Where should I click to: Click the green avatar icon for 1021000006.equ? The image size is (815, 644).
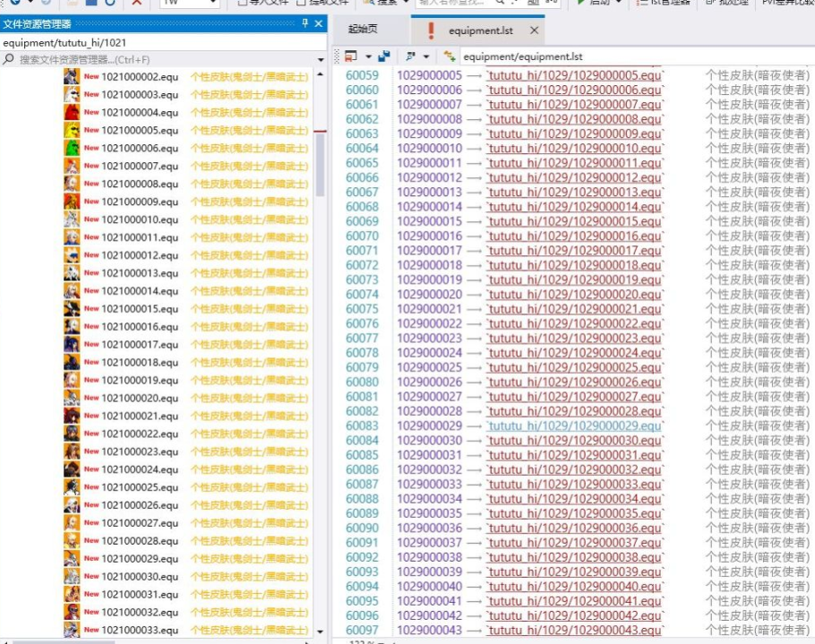click(x=72, y=149)
